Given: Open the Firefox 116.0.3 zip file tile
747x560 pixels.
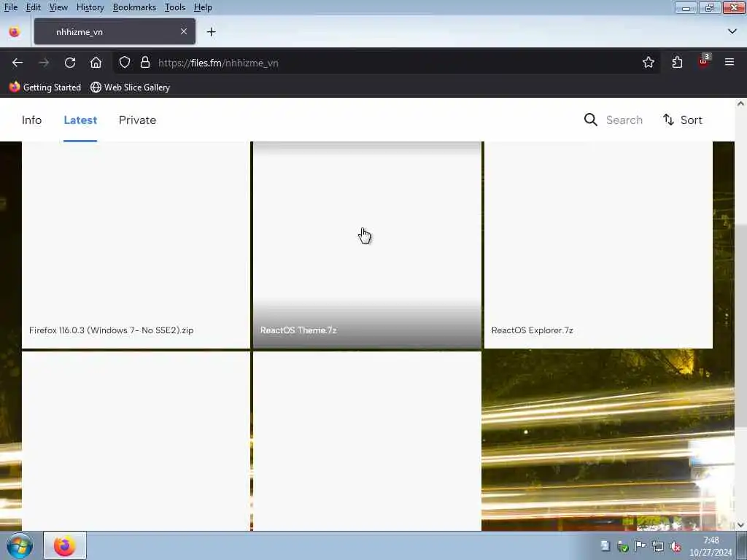Looking at the screenshot, I should coord(136,245).
